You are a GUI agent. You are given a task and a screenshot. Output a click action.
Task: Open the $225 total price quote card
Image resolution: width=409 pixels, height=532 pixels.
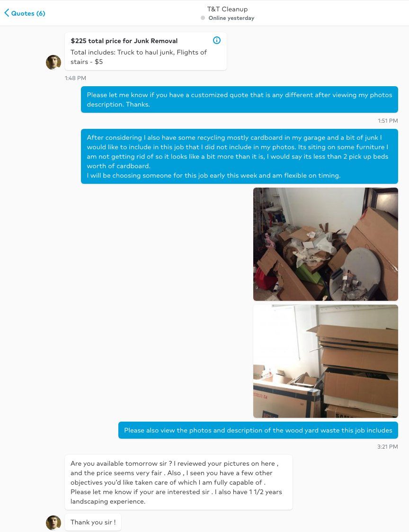click(146, 51)
